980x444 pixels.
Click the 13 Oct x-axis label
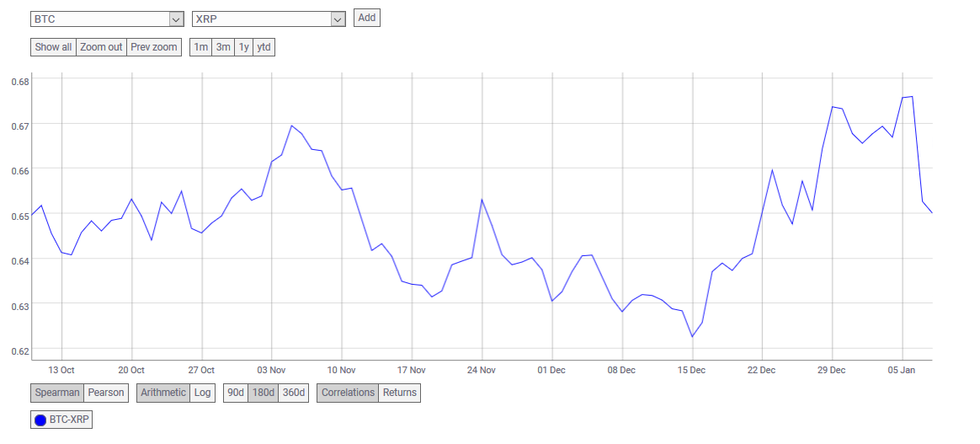point(61,370)
